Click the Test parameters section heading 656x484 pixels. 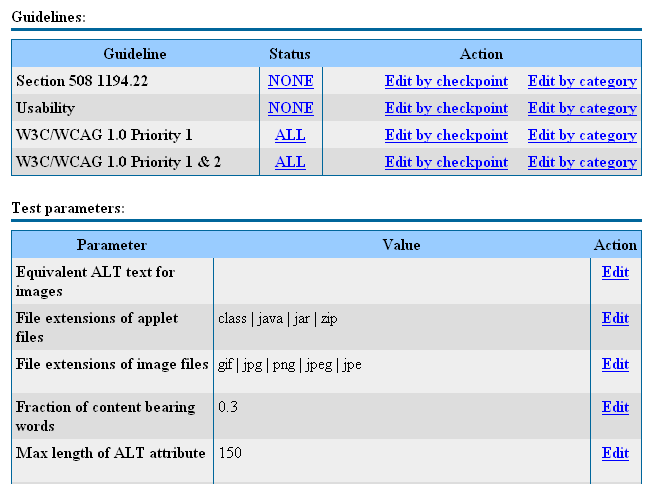(x=68, y=208)
